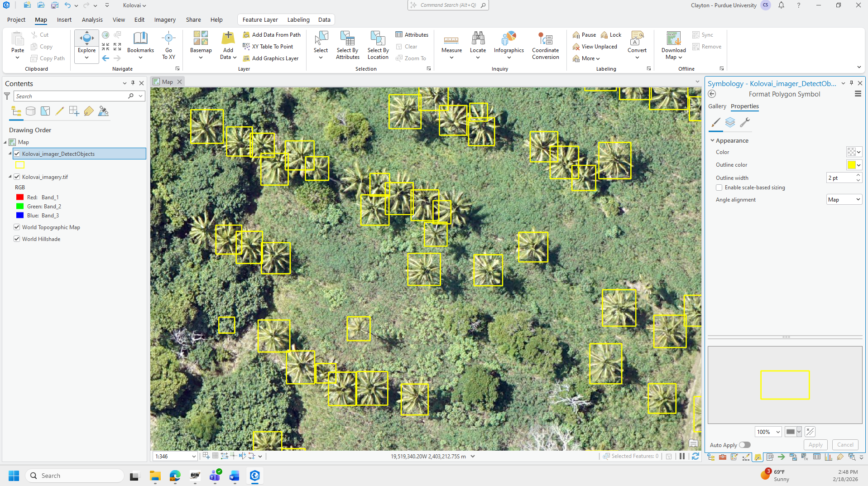
Task: Expand the map scale 1:346 dropdown
Action: coord(194,457)
